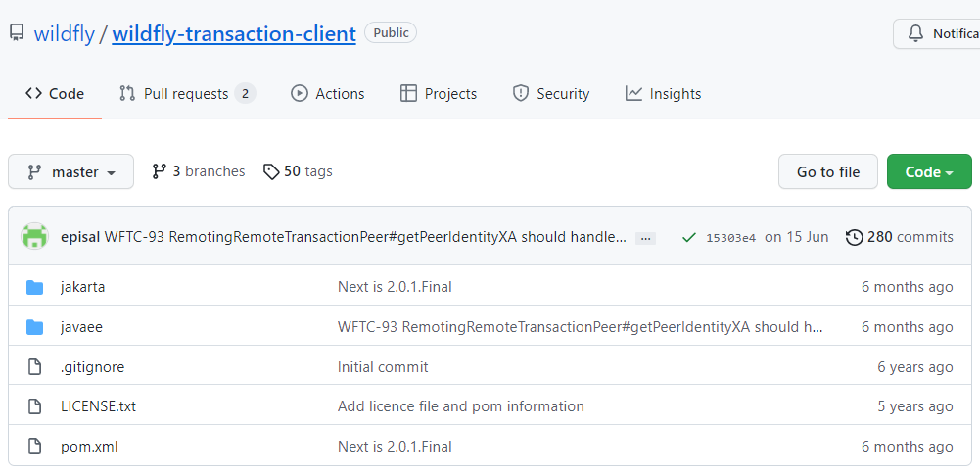Open the pom.xml file
This screenshot has height=476, width=980.
click(89, 447)
